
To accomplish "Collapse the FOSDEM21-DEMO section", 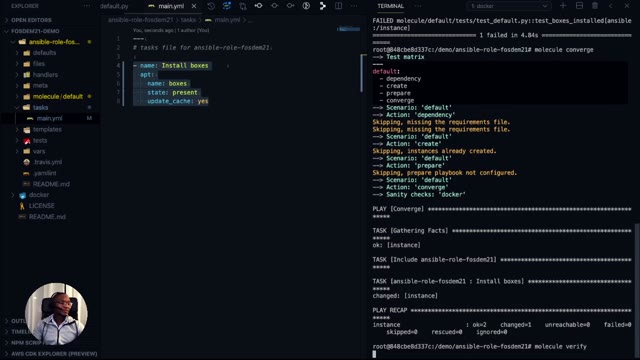I will pos(35,31).
